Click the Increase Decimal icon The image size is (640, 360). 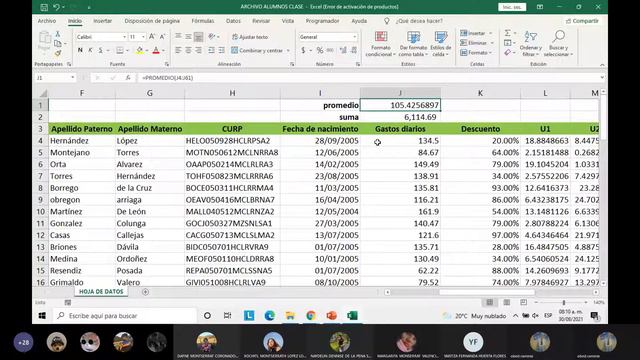[x=343, y=50]
